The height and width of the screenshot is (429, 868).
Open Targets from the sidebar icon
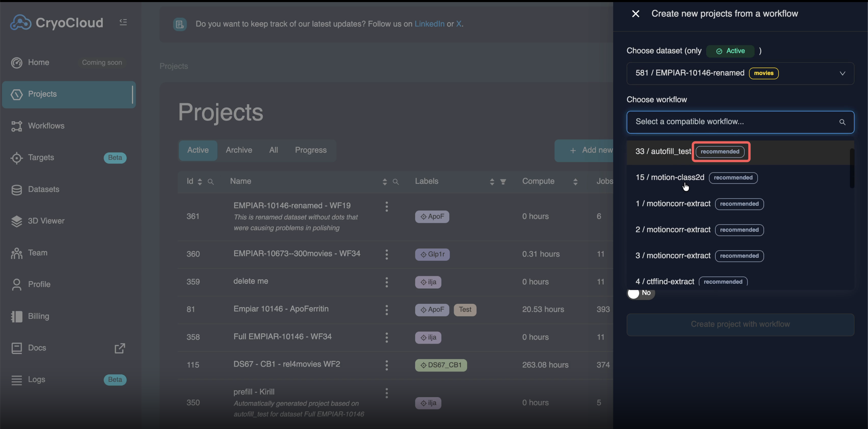(x=16, y=158)
